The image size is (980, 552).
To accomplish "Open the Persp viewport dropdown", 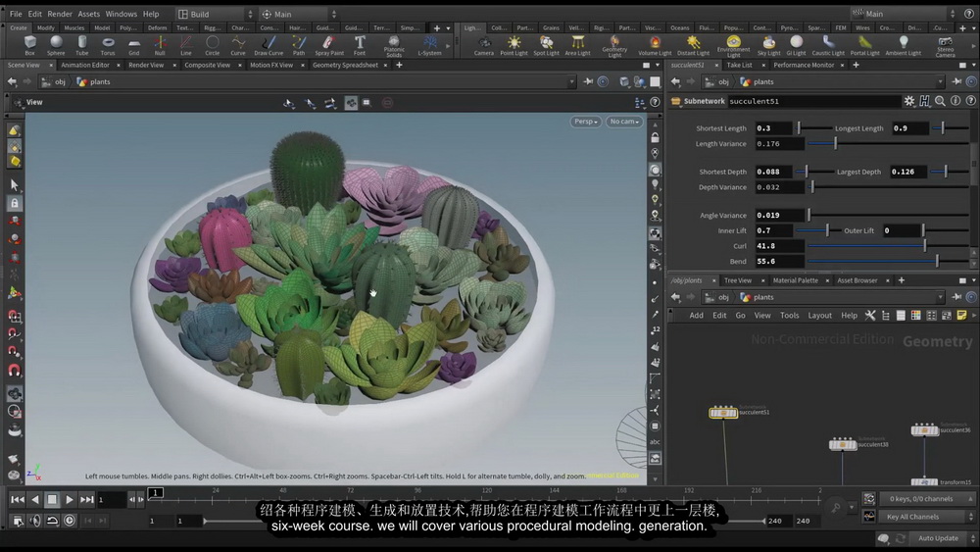I will tap(586, 122).
